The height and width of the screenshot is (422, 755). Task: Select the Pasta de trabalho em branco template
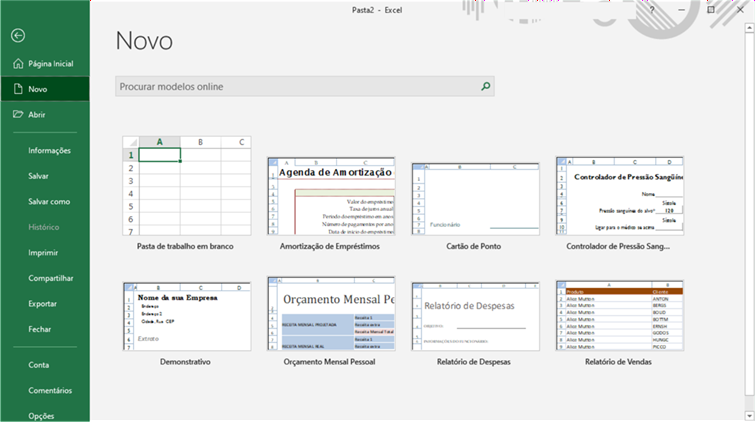(x=186, y=185)
